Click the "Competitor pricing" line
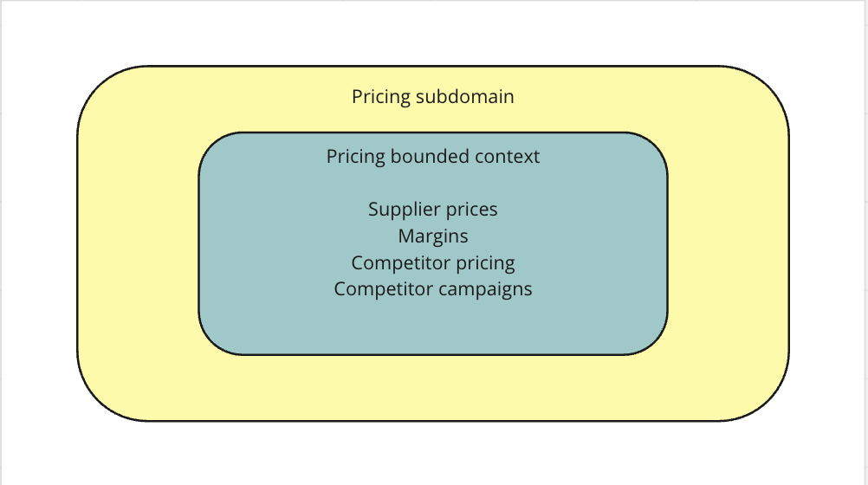The image size is (868, 485). coord(432,262)
